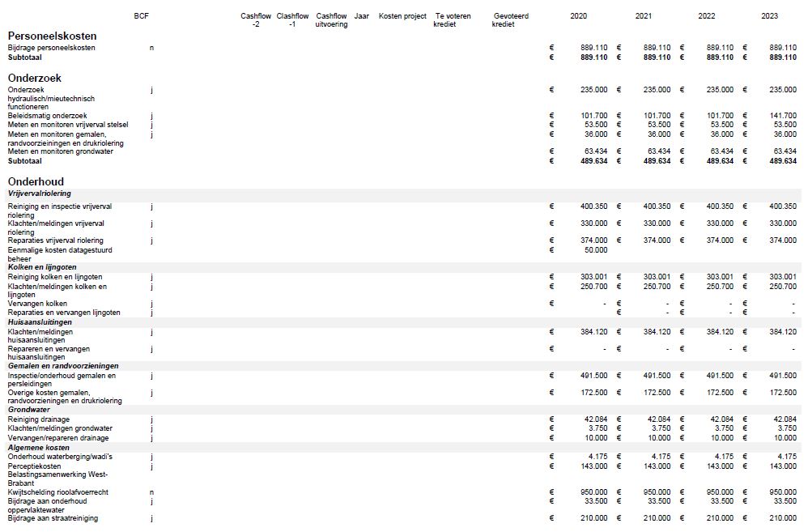The image size is (808, 532).
Task: Select the 2020 year column header
Action: point(578,16)
